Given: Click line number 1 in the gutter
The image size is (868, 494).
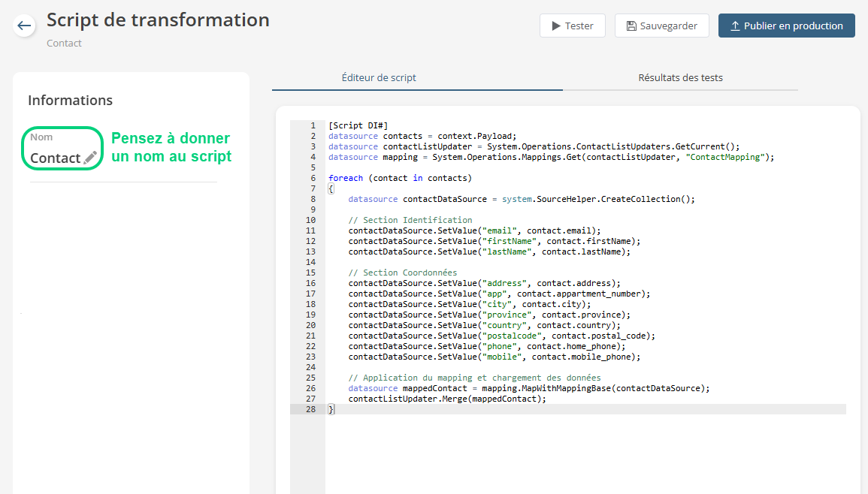Looking at the screenshot, I should (x=313, y=125).
